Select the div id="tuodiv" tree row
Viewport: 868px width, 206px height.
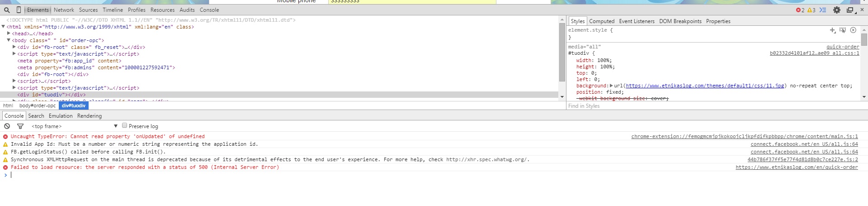click(279, 95)
